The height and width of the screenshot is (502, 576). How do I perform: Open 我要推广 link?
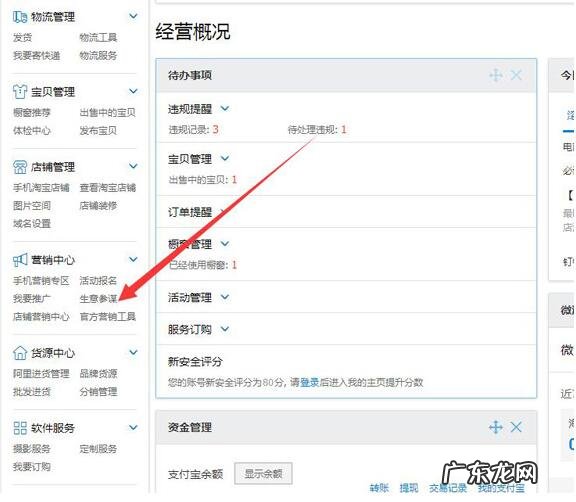pos(32,299)
